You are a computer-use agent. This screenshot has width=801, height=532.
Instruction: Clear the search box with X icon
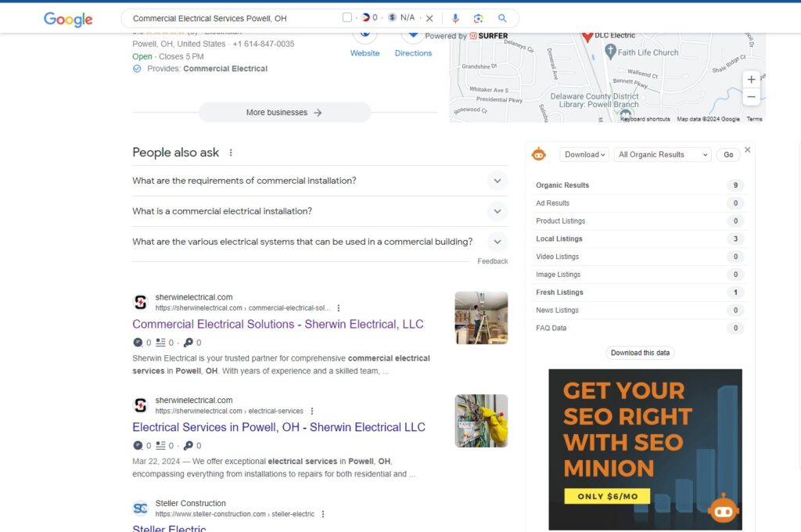pyautogui.click(x=429, y=19)
